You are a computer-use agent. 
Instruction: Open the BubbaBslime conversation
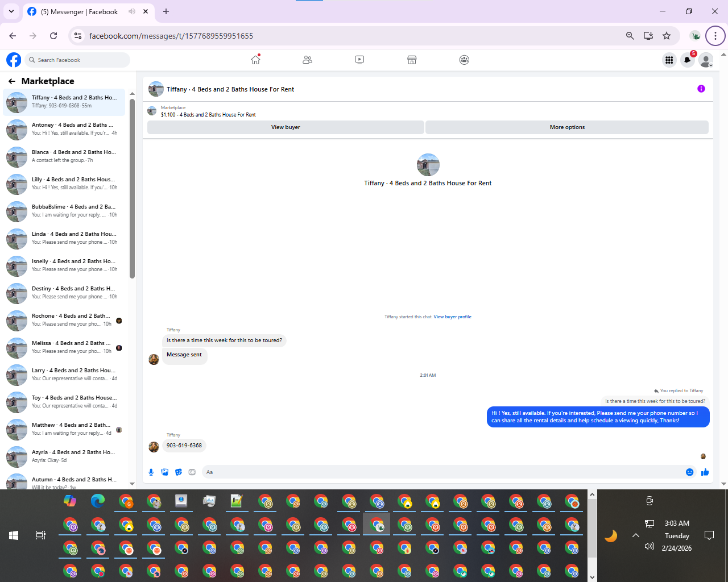[x=64, y=211]
